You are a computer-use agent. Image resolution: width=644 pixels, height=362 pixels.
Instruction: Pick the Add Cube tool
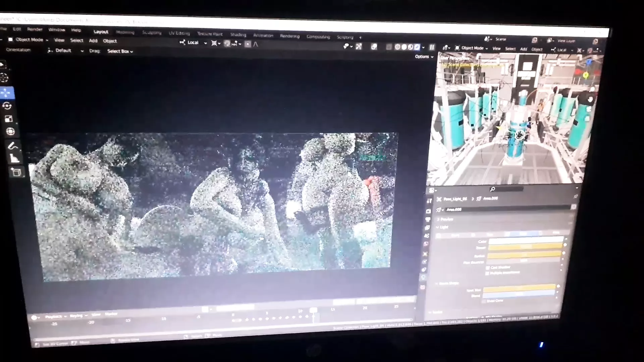click(16, 173)
